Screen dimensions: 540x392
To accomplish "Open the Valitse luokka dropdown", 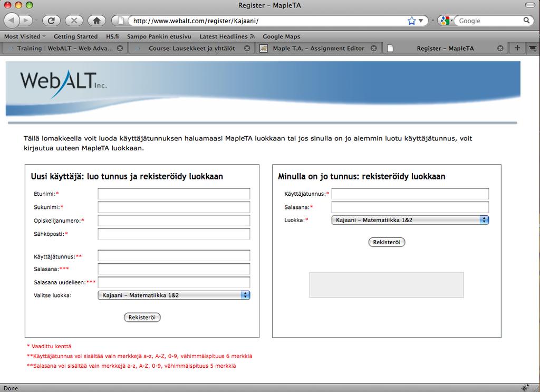I will (x=174, y=295).
